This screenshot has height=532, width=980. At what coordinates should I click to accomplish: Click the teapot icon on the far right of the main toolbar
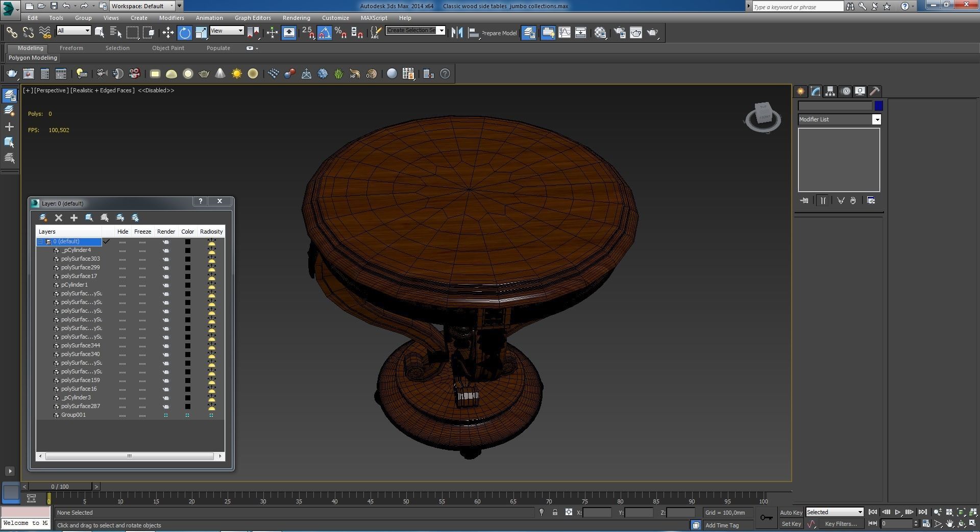652,33
